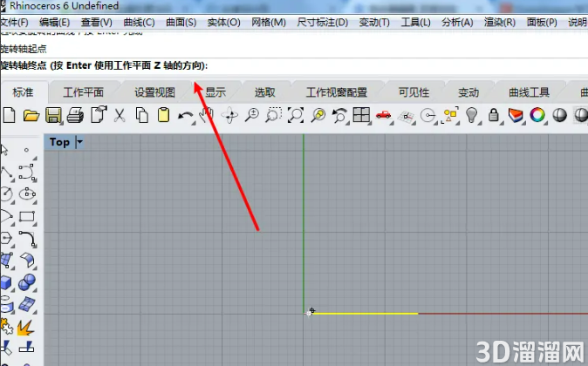Print using the printer icon
The image size is (588, 366).
click(x=75, y=115)
